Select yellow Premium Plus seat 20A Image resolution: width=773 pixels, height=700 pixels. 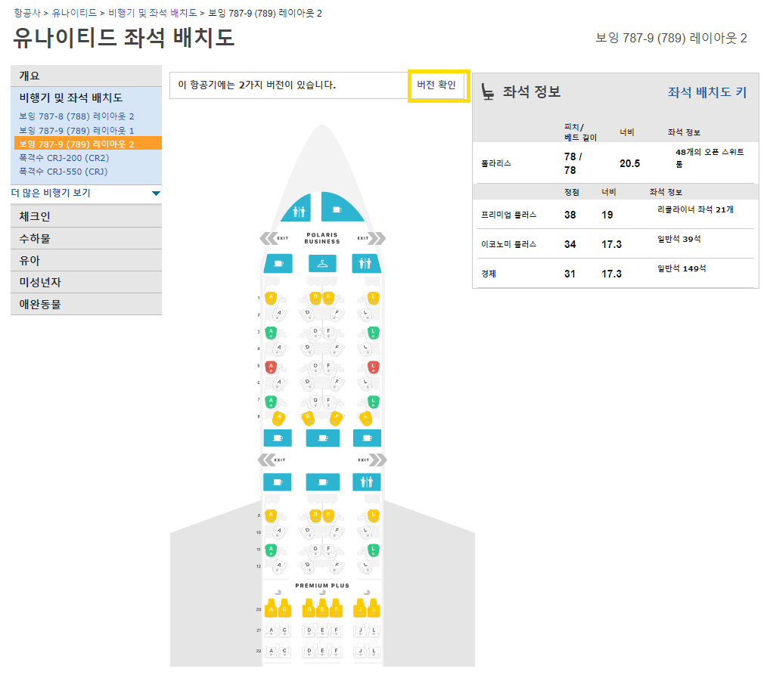point(271,609)
